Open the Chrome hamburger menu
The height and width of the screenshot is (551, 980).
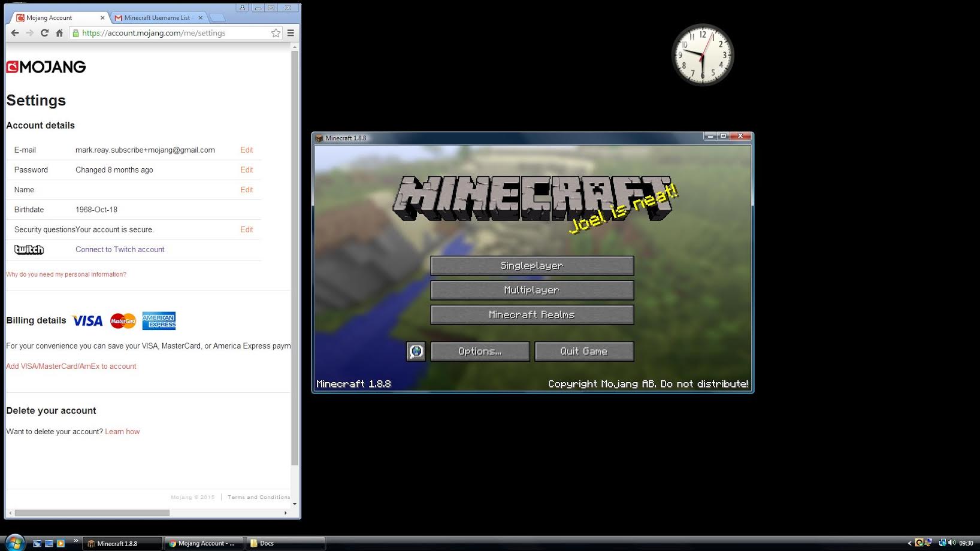coord(291,33)
